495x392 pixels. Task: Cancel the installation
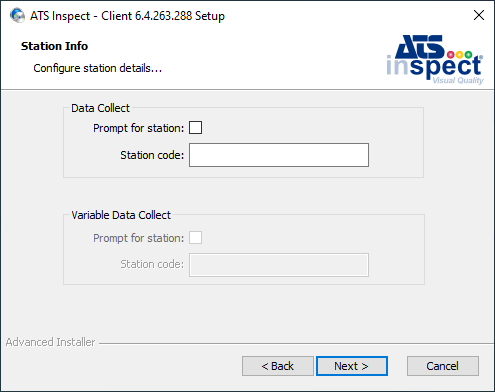[443, 366]
